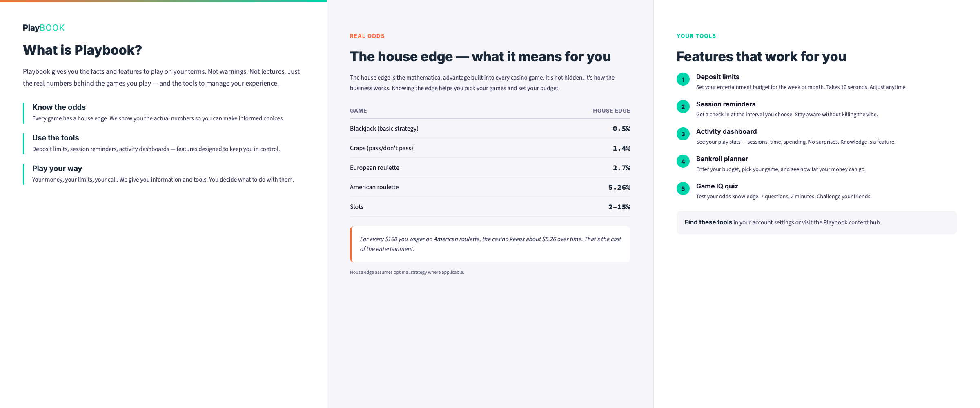Click the number 4 Bankroll planner badge

pyautogui.click(x=683, y=161)
